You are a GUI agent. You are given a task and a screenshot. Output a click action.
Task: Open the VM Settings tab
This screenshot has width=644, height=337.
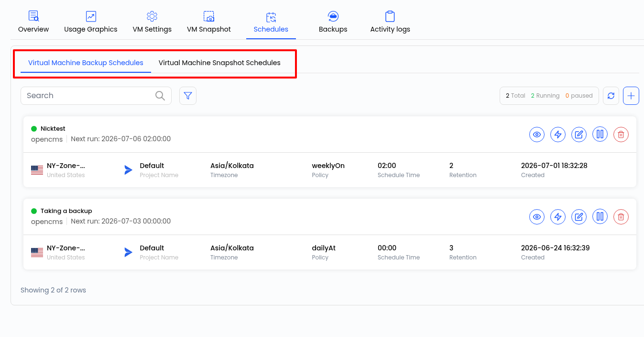tap(152, 22)
